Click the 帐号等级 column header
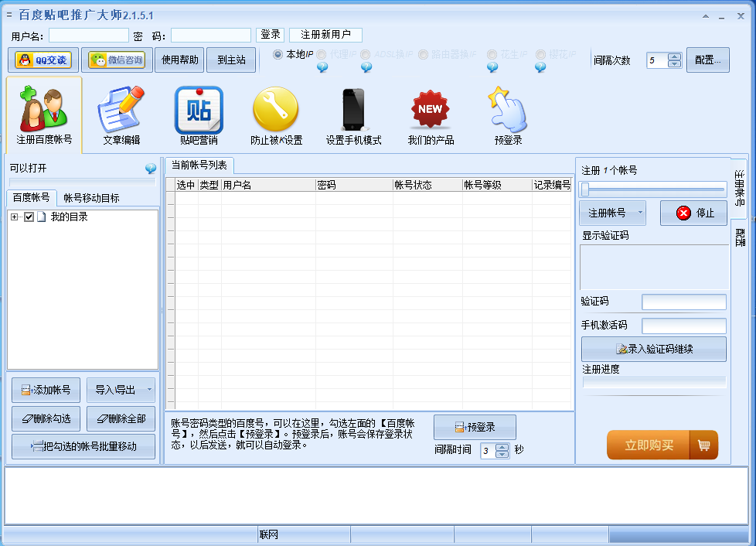This screenshot has height=546, width=756. pyautogui.click(x=496, y=185)
